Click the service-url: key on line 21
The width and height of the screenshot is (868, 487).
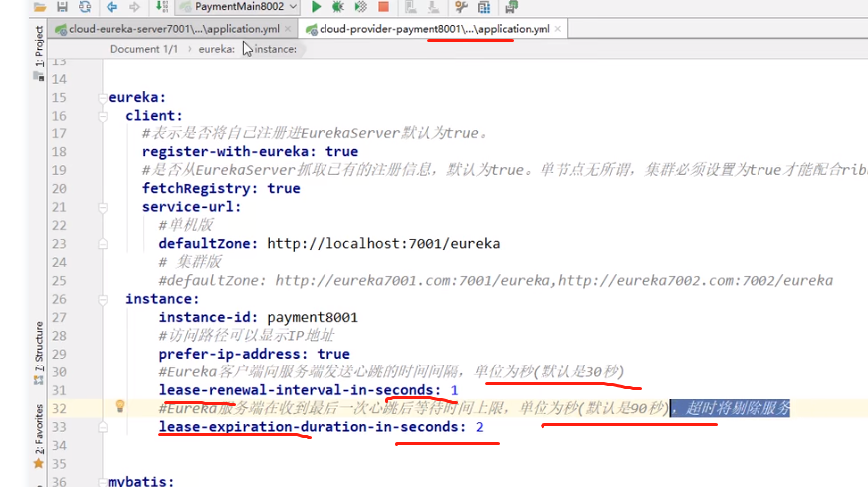[x=191, y=207]
